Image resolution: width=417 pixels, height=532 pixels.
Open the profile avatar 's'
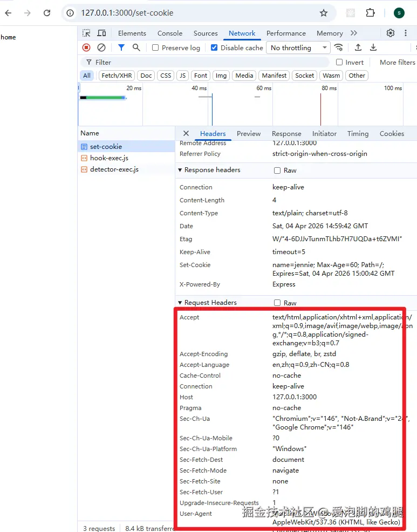point(399,13)
